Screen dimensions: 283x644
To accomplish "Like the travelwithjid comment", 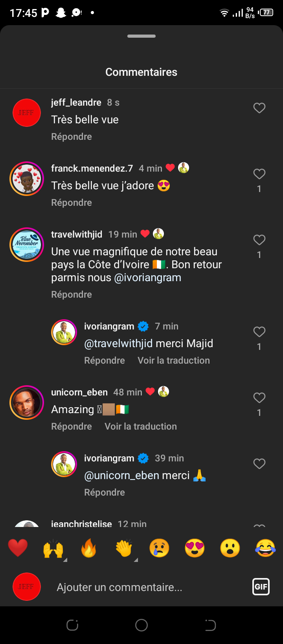I will tap(259, 240).
